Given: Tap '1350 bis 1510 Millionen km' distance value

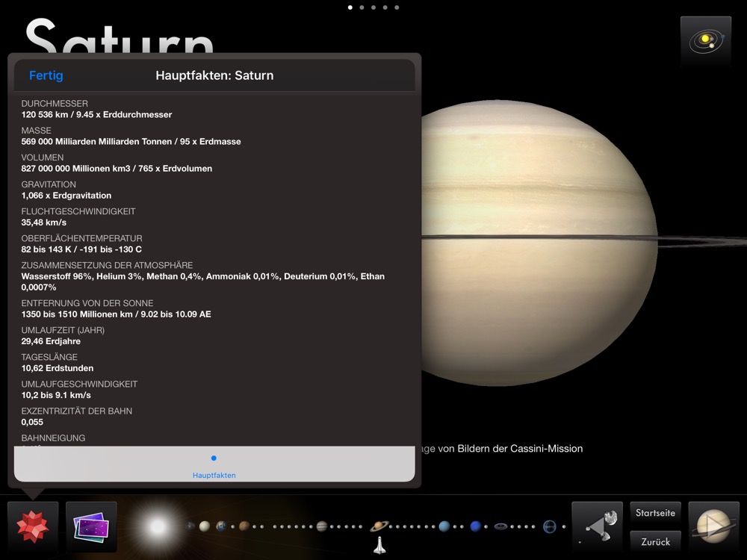Looking at the screenshot, I should pos(77,314).
